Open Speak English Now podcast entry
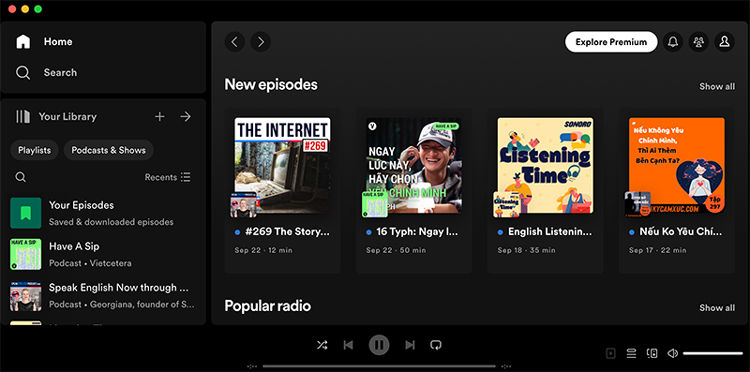 tap(103, 295)
